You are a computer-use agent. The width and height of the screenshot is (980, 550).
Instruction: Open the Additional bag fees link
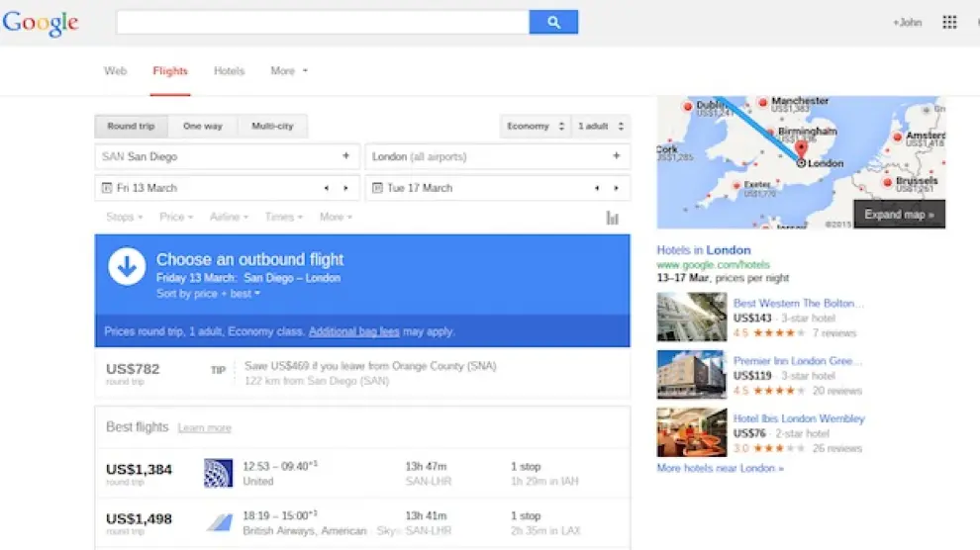(352, 332)
